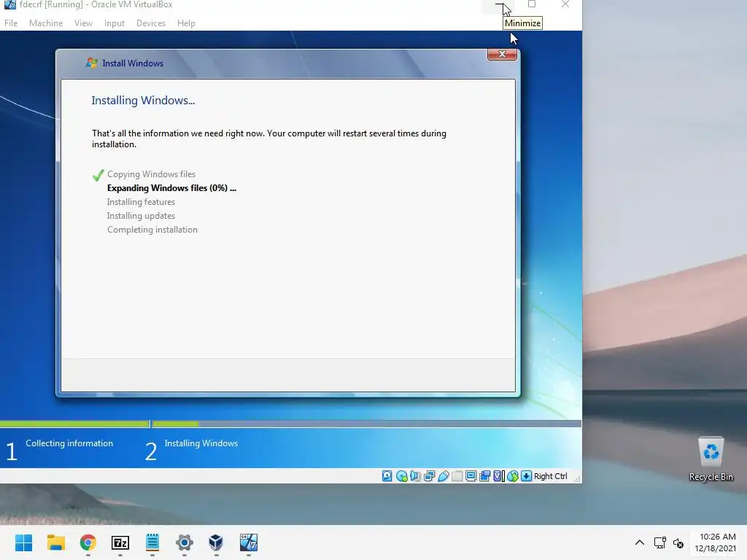The image size is (747, 560).
Task: Click the Right Ctrl host key label
Action: coord(550,476)
